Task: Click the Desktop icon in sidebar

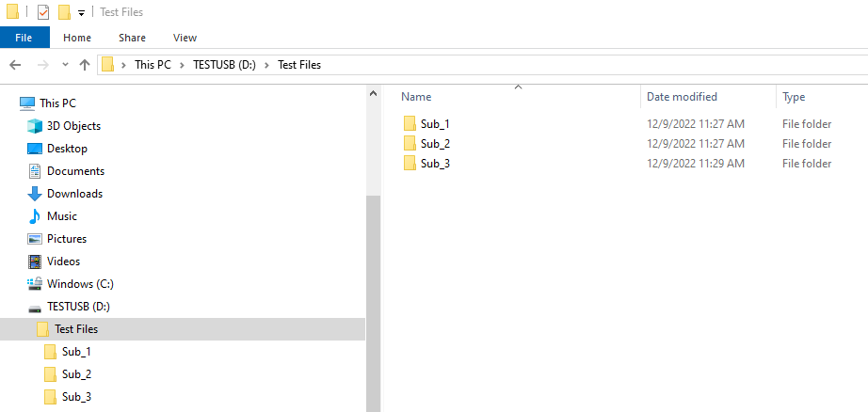Action: pyautogui.click(x=35, y=149)
